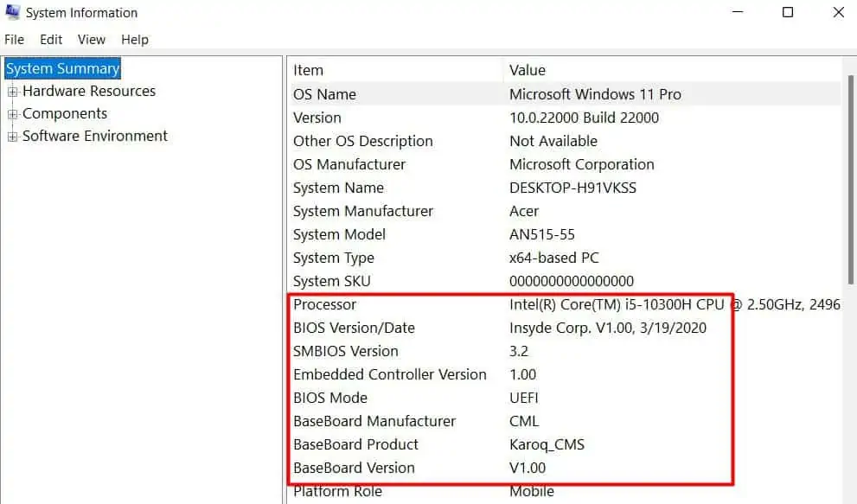
Task: Select the Processor row
Action: point(564,304)
